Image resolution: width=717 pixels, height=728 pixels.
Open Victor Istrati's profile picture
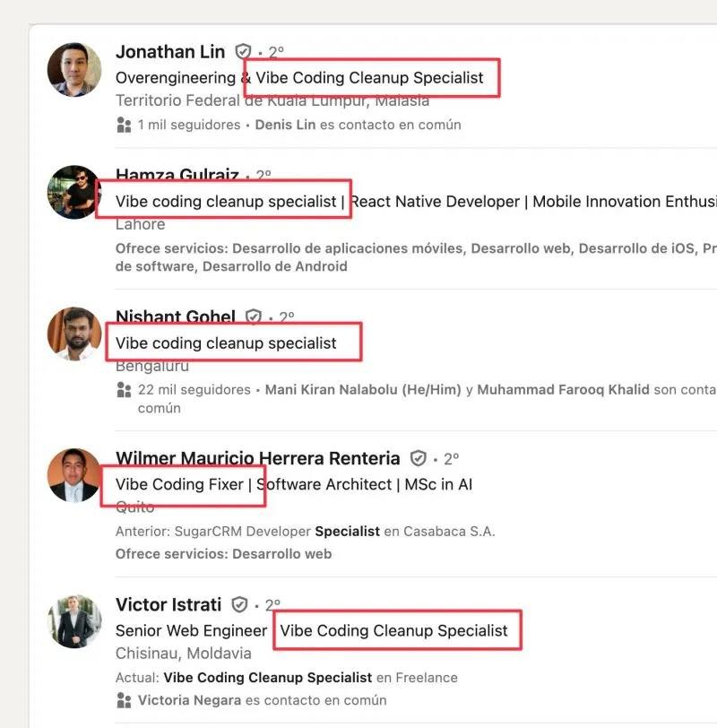pyautogui.click(x=74, y=621)
